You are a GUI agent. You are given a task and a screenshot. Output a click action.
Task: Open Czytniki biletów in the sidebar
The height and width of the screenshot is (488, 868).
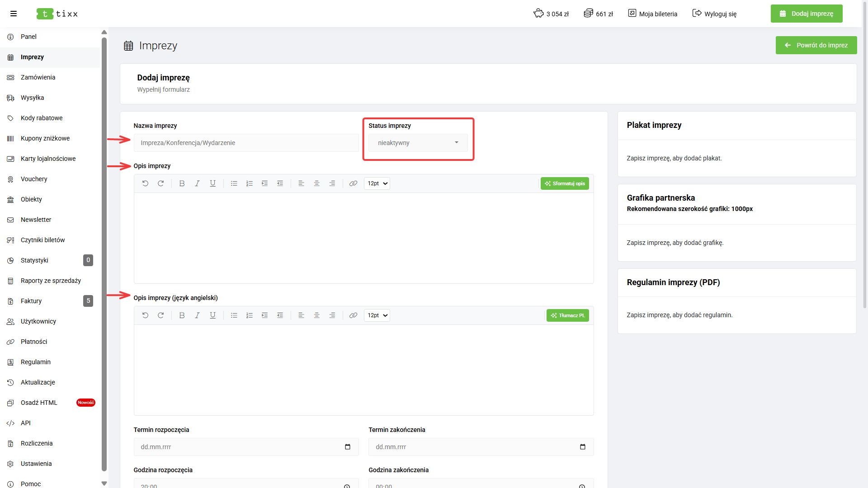tap(50, 240)
